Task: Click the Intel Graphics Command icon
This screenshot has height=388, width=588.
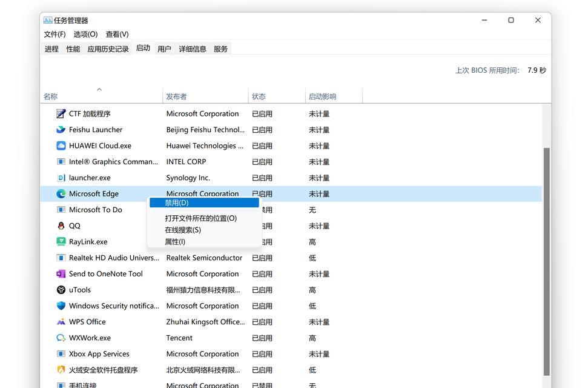Action: tap(61, 161)
